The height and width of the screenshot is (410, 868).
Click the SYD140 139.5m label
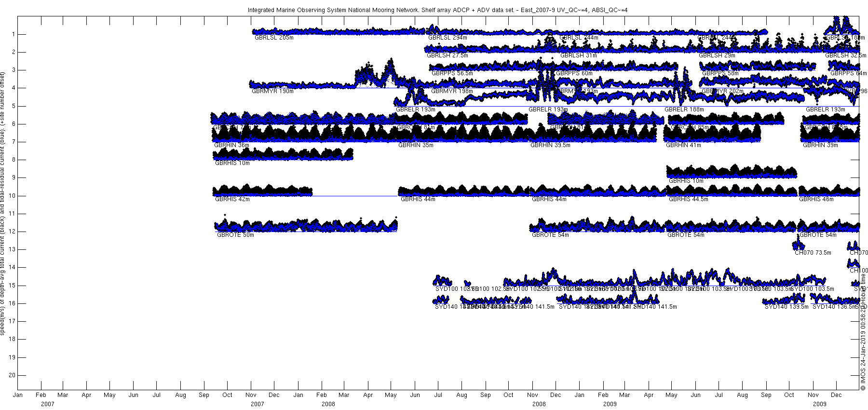click(x=787, y=306)
